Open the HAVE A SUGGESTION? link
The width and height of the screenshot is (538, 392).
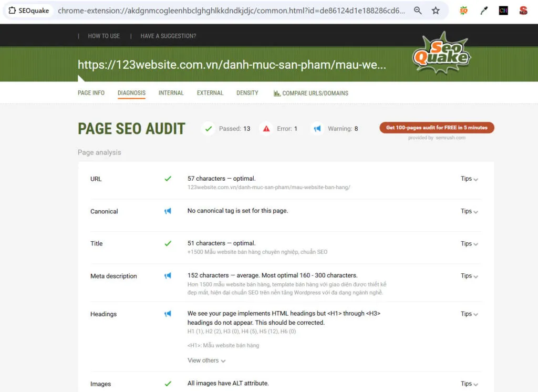point(168,36)
